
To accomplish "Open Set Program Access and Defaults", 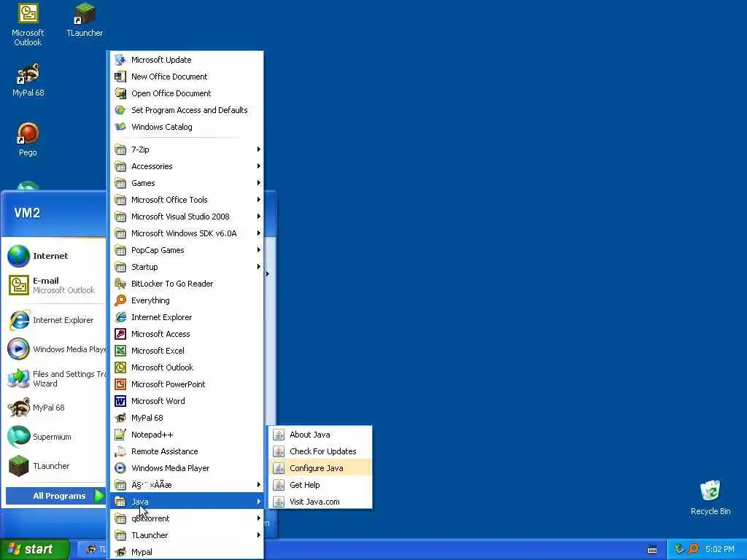I will (186, 110).
